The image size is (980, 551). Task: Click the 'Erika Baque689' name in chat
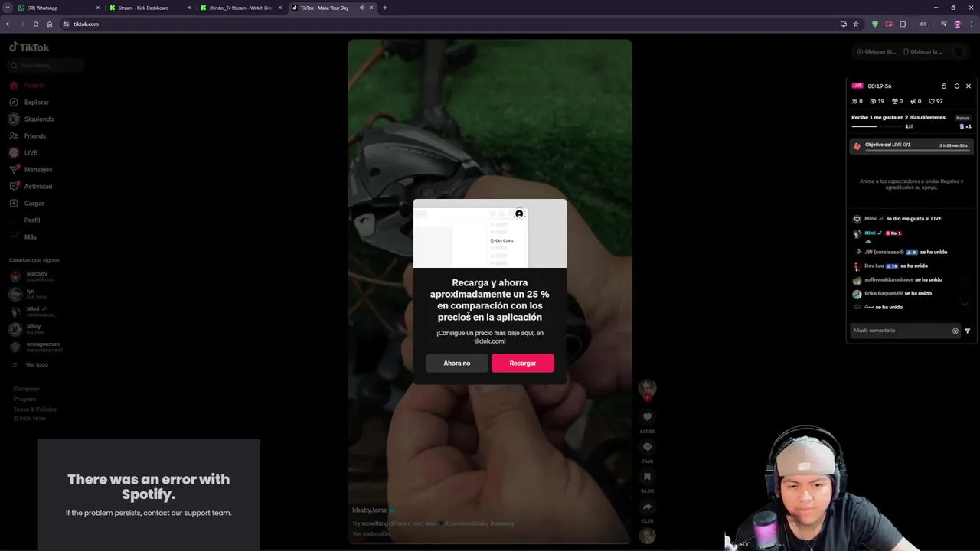[884, 293]
